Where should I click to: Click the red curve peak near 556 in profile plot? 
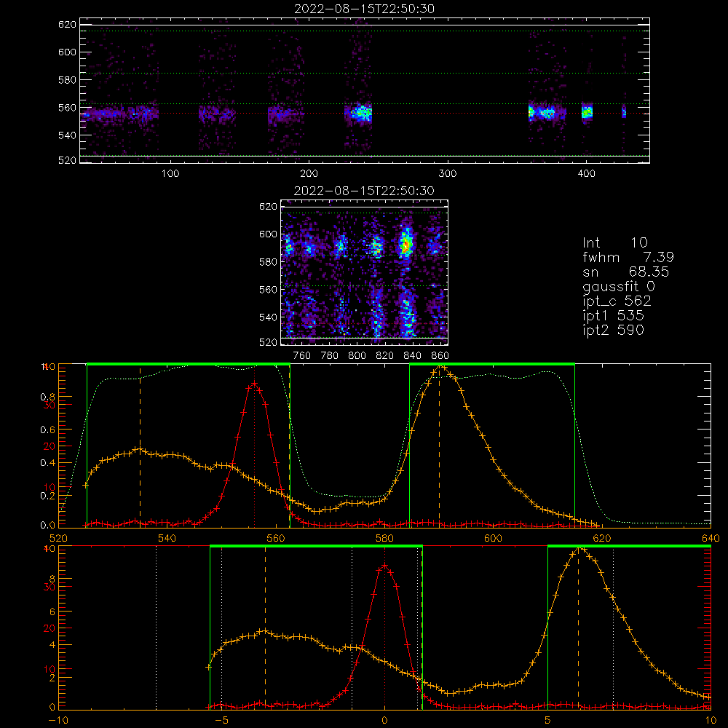click(254, 383)
